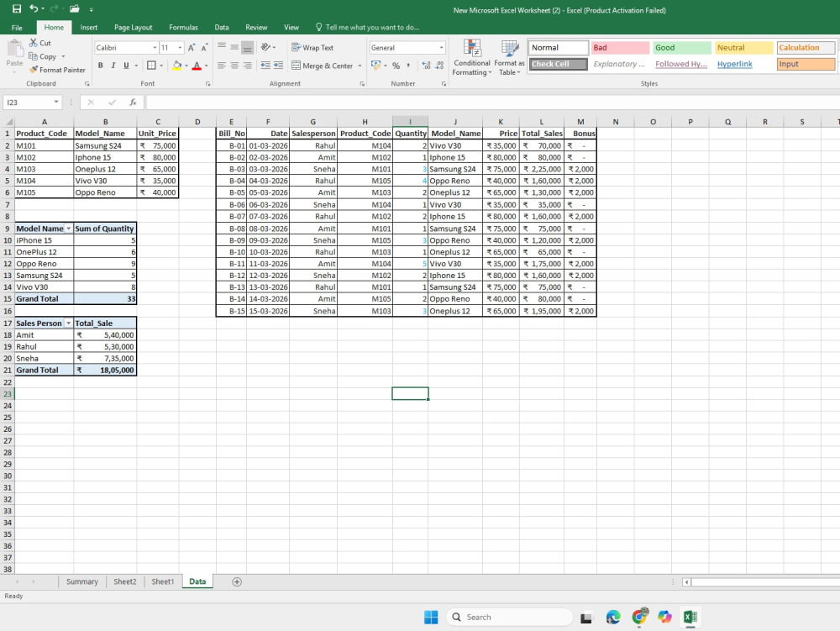
Task: Open the fill color dropdown arrow
Action: (x=186, y=66)
